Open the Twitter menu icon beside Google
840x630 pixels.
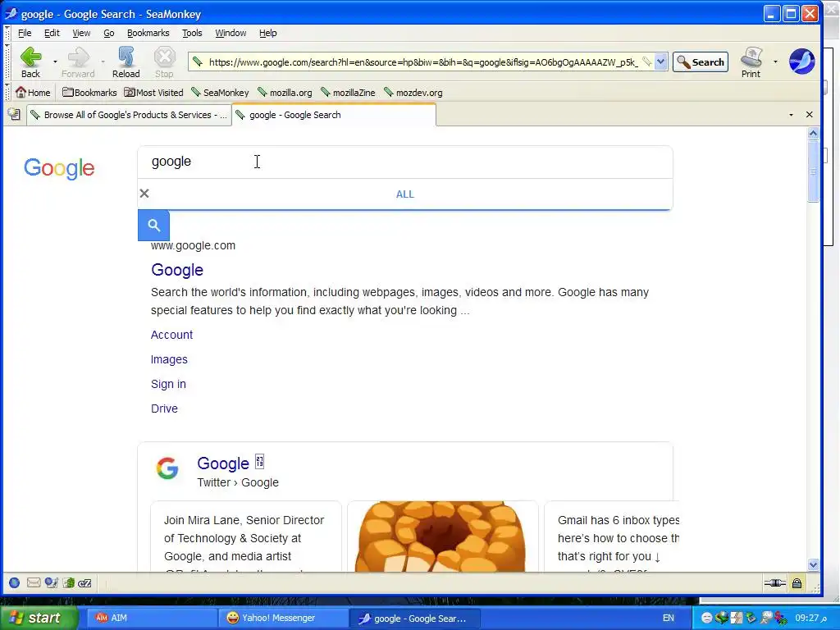click(x=260, y=461)
